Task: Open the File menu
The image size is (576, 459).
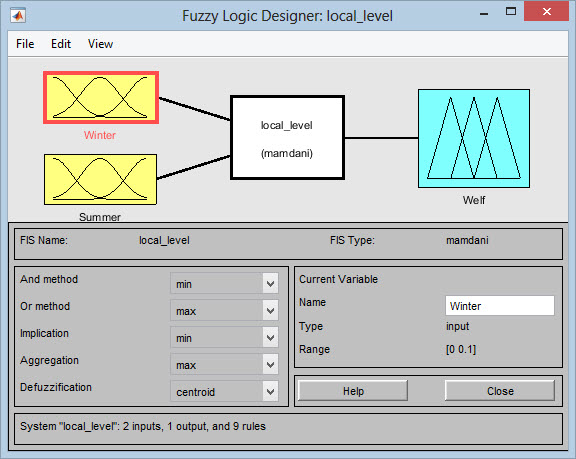Action: (x=25, y=44)
